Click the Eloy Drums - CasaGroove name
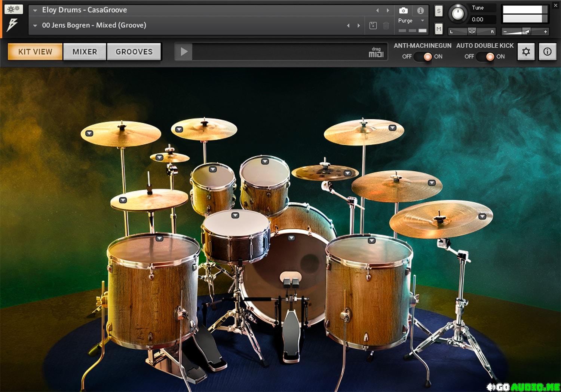The height and width of the screenshot is (392, 561). point(85,10)
